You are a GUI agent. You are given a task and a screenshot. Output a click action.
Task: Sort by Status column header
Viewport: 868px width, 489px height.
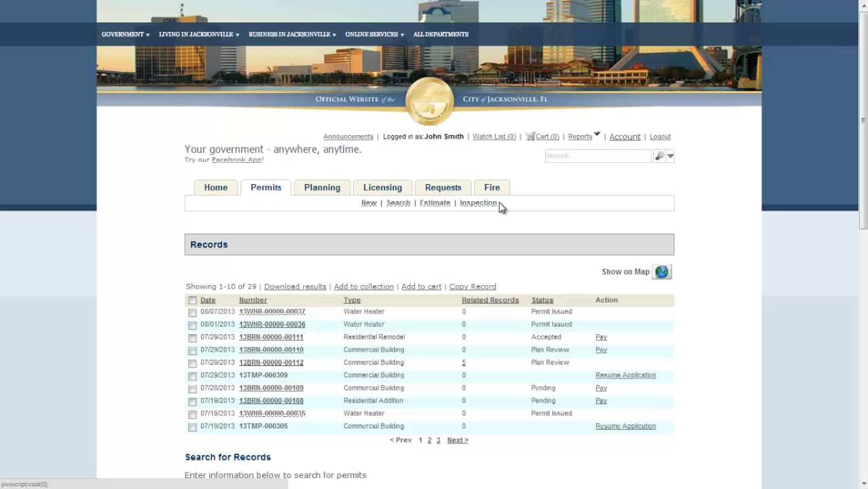pos(542,300)
